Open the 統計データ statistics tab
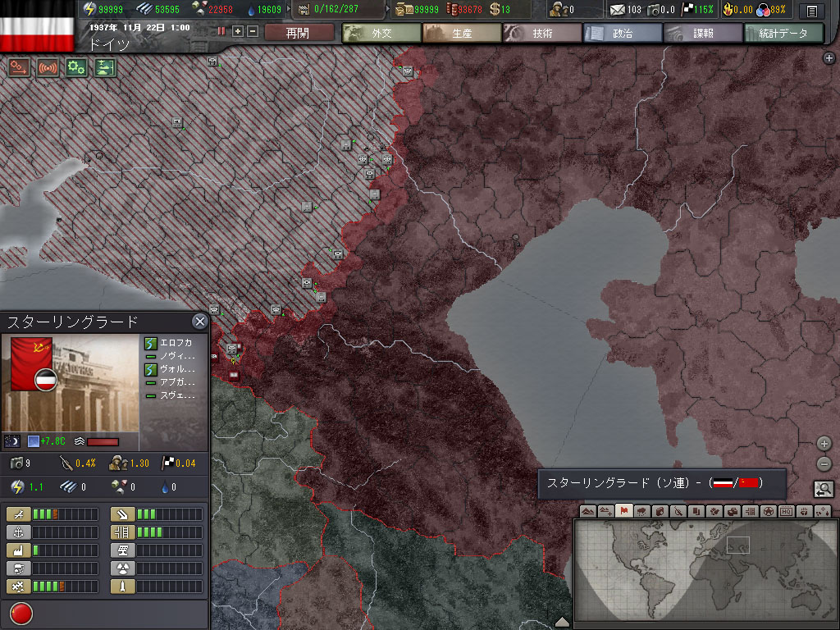Image resolution: width=840 pixels, height=630 pixels. coord(783,33)
